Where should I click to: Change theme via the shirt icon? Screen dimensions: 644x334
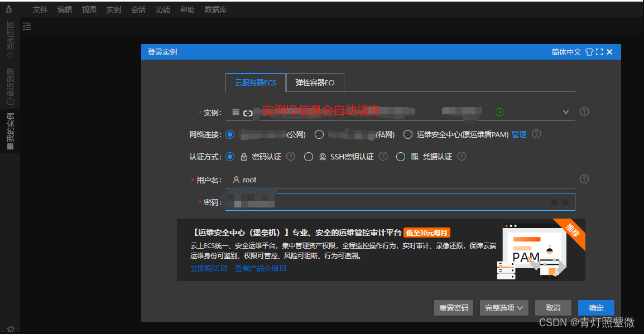[x=589, y=51]
